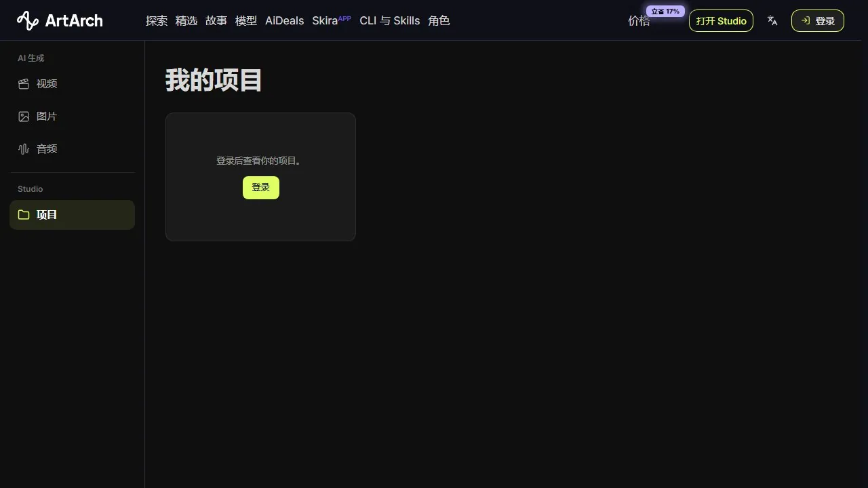868x488 pixels.
Task: Click the 我的项目 page heading
Action: point(214,80)
